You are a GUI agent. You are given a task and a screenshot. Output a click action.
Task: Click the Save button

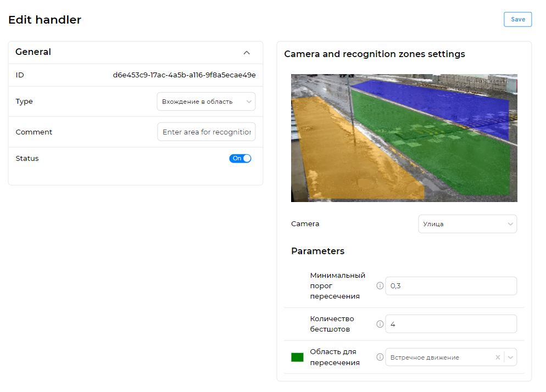point(517,20)
